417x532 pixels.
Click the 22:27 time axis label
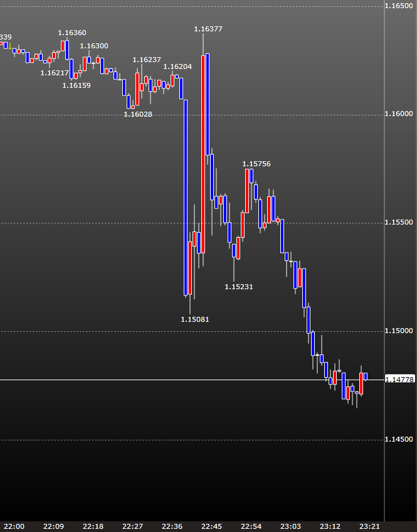[132, 526]
